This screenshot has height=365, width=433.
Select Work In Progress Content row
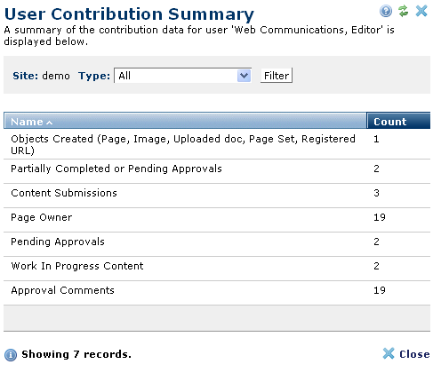tap(217, 269)
